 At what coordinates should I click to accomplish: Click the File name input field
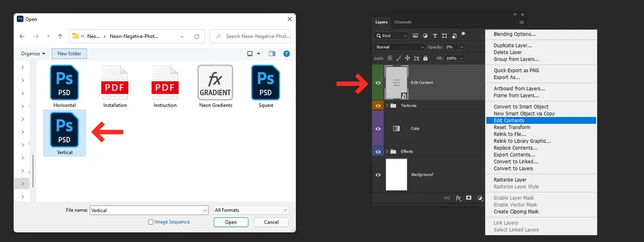tap(149, 210)
